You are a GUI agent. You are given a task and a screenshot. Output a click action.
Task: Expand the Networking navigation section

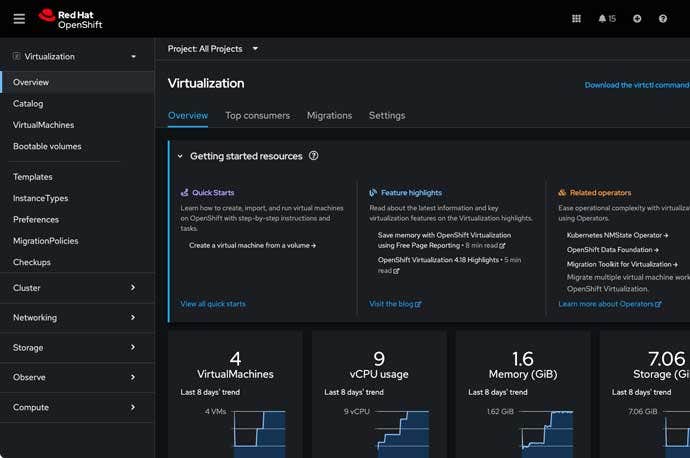pos(77,317)
